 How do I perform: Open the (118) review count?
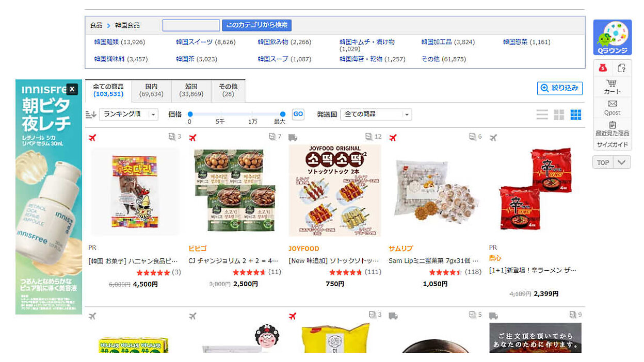473,272
